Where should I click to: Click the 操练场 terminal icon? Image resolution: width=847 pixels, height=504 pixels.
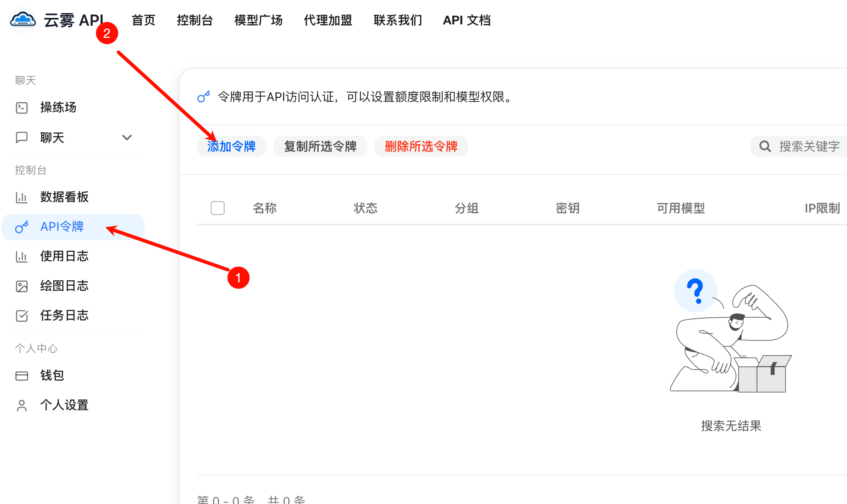[22, 108]
